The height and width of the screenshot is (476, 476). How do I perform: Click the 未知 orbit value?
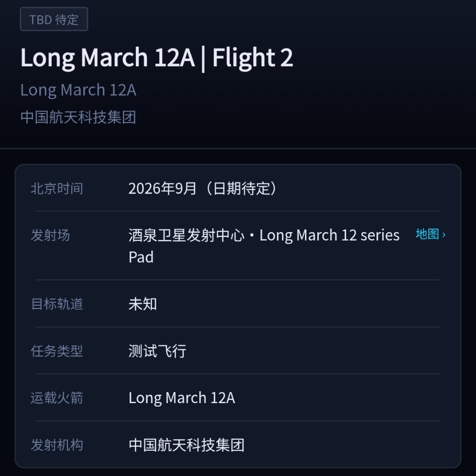143,304
